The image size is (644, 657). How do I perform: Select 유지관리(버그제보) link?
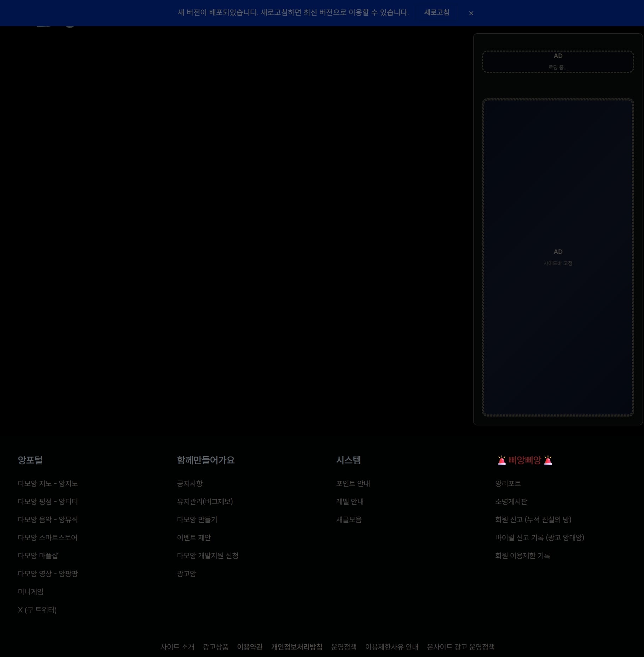click(205, 501)
